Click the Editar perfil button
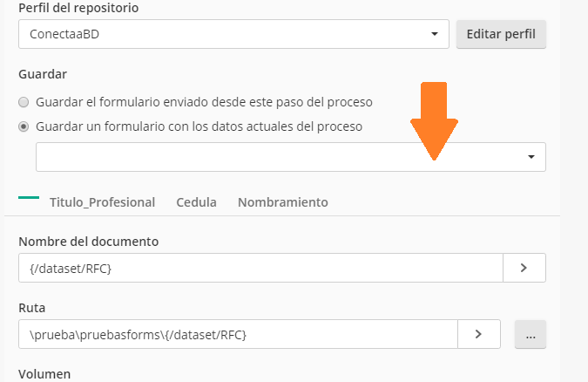The width and height of the screenshot is (588, 382). pyautogui.click(x=501, y=34)
